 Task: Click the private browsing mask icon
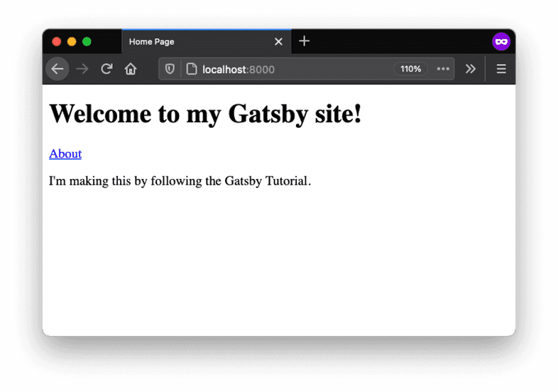[x=501, y=42]
